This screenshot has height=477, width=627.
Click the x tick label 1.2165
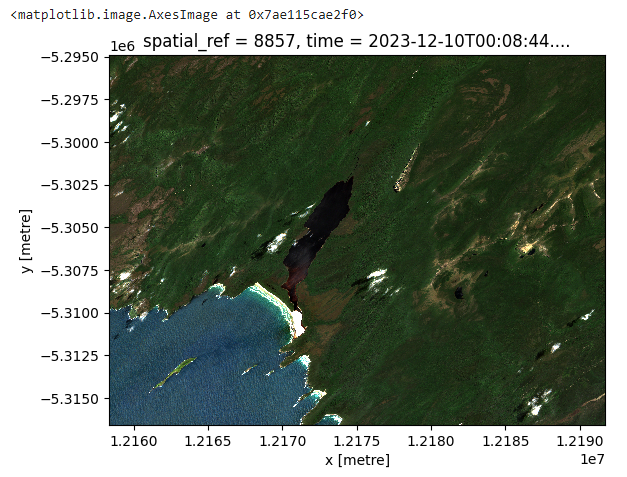[208, 441]
